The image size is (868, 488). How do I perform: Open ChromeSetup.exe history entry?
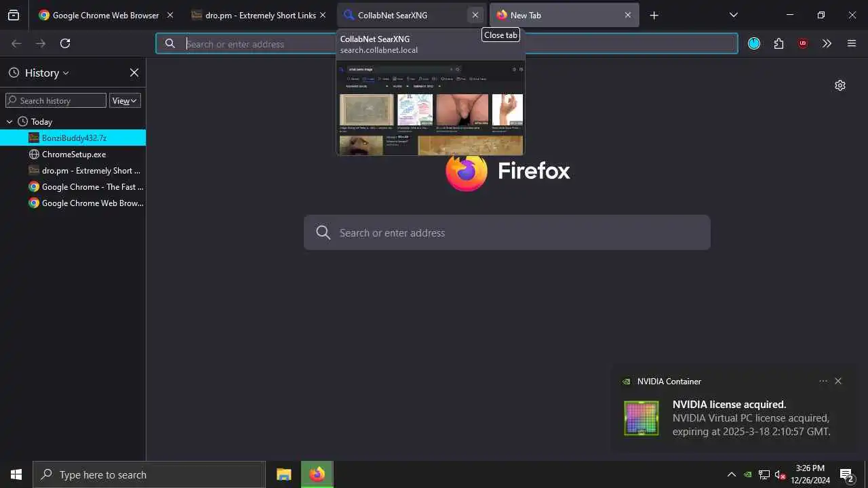[73, 154]
